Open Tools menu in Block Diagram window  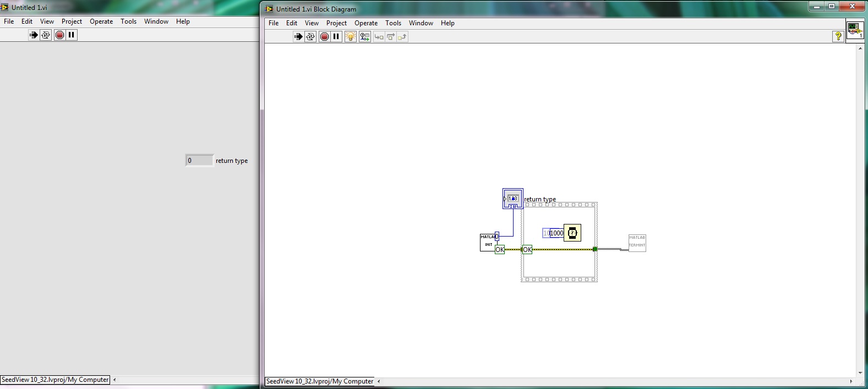[x=393, y=23]
